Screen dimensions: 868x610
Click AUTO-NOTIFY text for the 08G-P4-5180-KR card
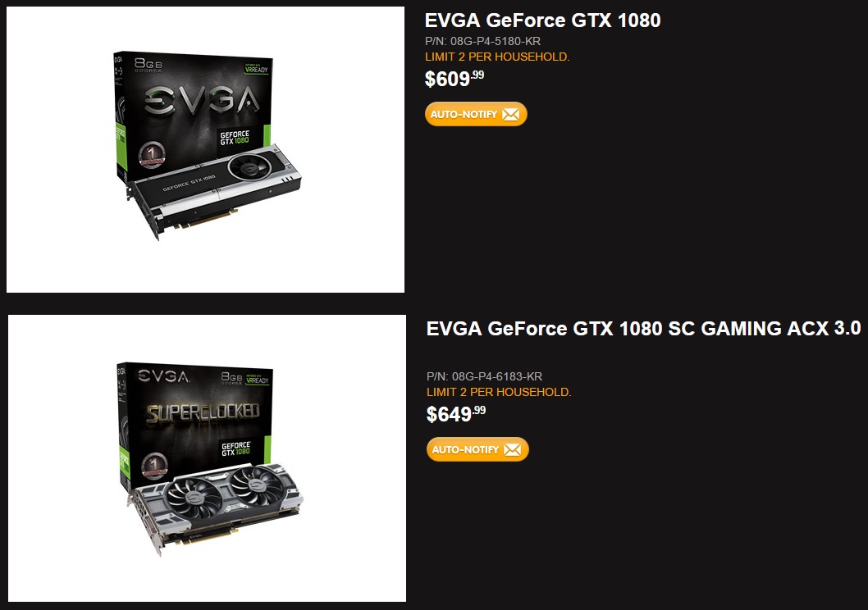point(464,115)
